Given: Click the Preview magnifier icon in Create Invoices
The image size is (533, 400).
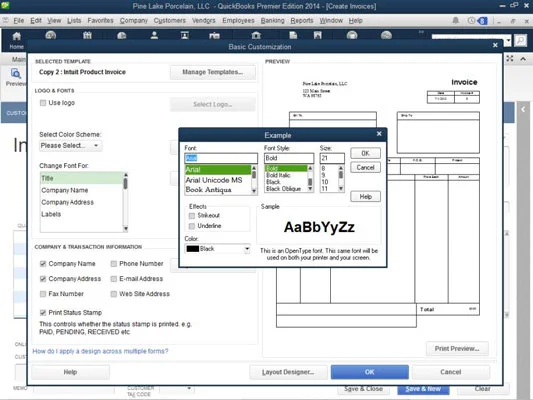Looking at the screenshot, I should tap(16, 73).
